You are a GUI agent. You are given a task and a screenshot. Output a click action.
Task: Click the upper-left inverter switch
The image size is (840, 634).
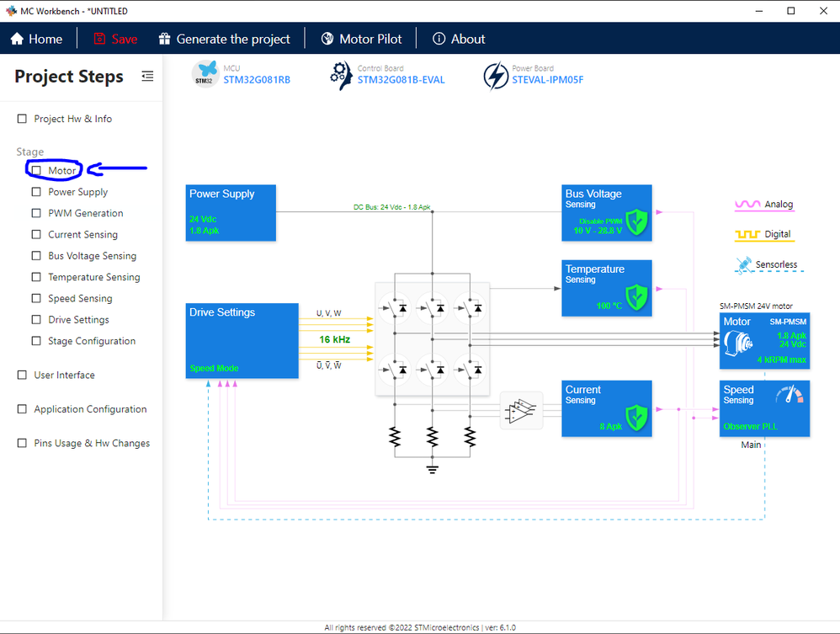[394, 308]
